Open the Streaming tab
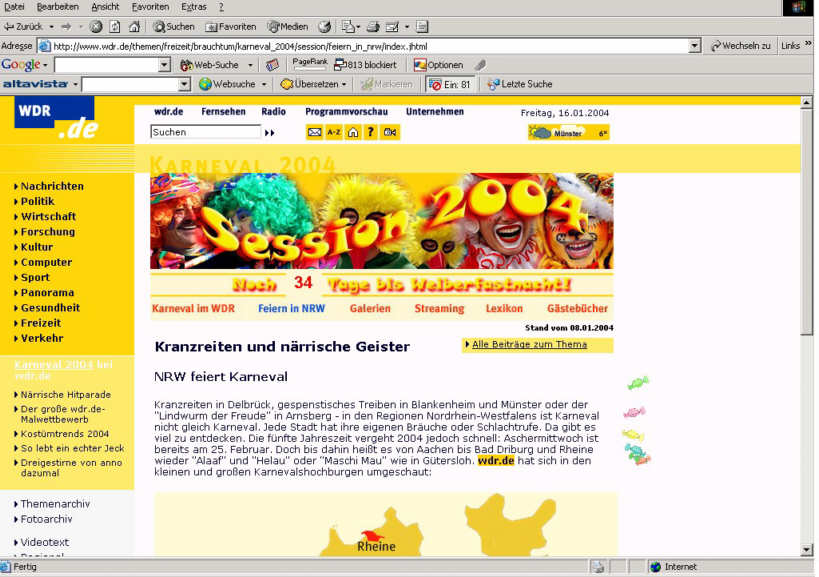 coord(439,309)
